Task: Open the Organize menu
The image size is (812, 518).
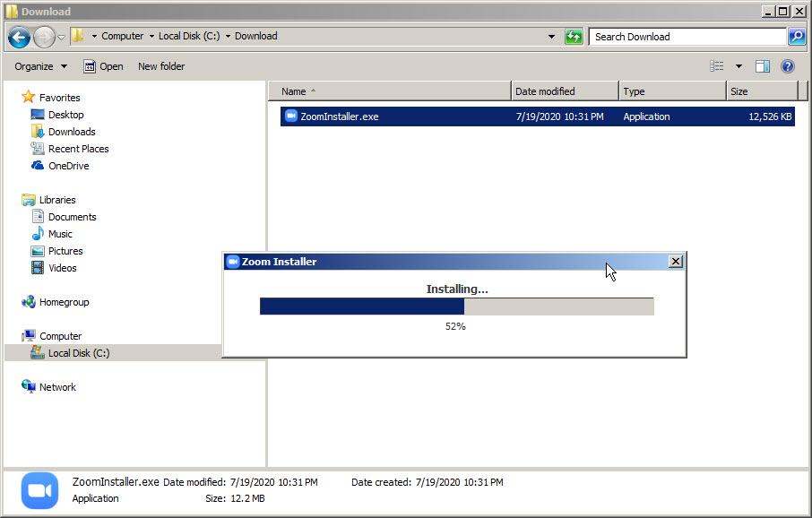Action: pyautogui.click(x=41, y=66)
